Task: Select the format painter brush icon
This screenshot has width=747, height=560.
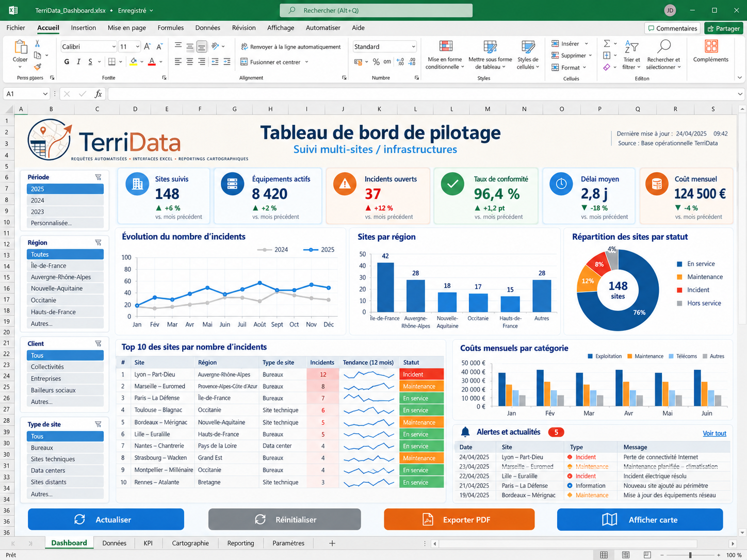Action: point(37,67)
